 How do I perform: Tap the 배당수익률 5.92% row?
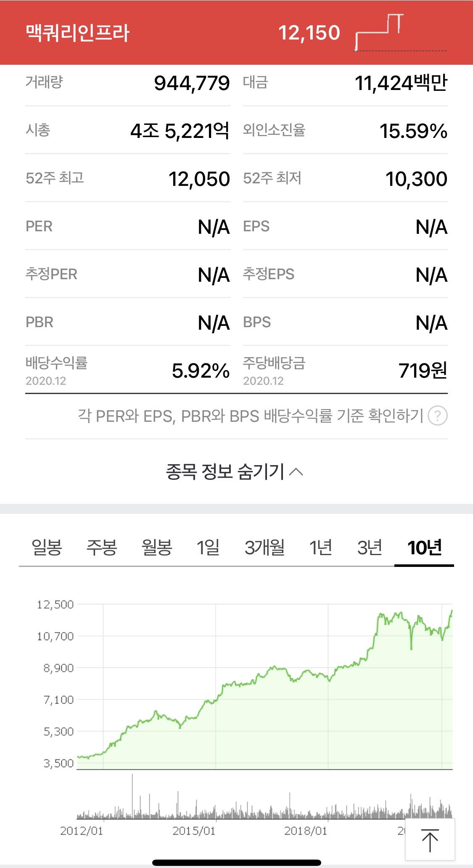pyautogui.click(x=127, y=370)
